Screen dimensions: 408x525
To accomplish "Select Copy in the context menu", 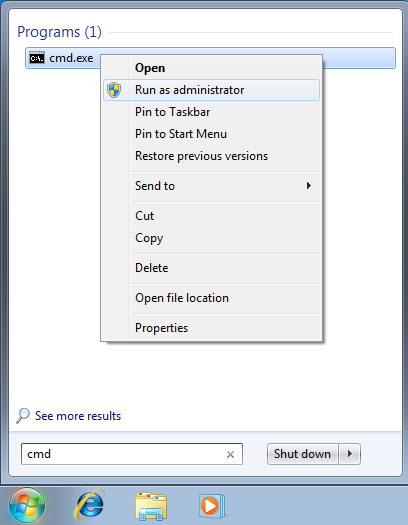I will [x=212, y=238].
